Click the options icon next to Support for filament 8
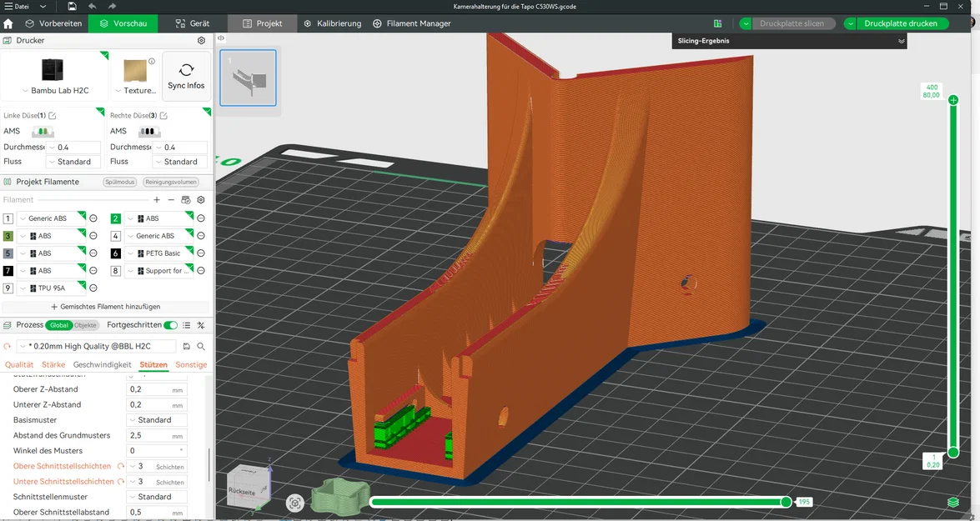 point(201,270)
